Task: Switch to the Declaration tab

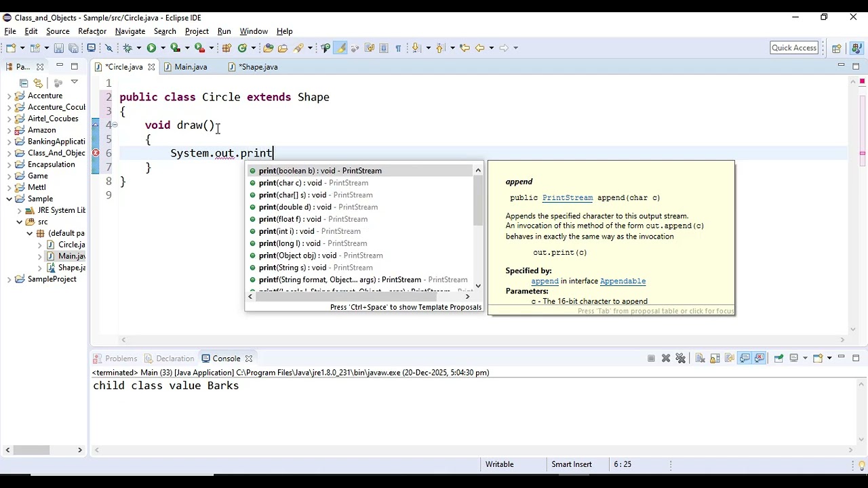Action: point(170,359)
